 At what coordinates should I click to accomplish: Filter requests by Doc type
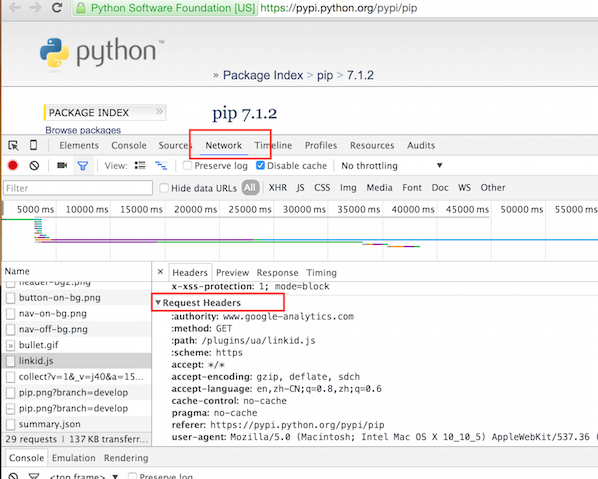coord(440,188)
